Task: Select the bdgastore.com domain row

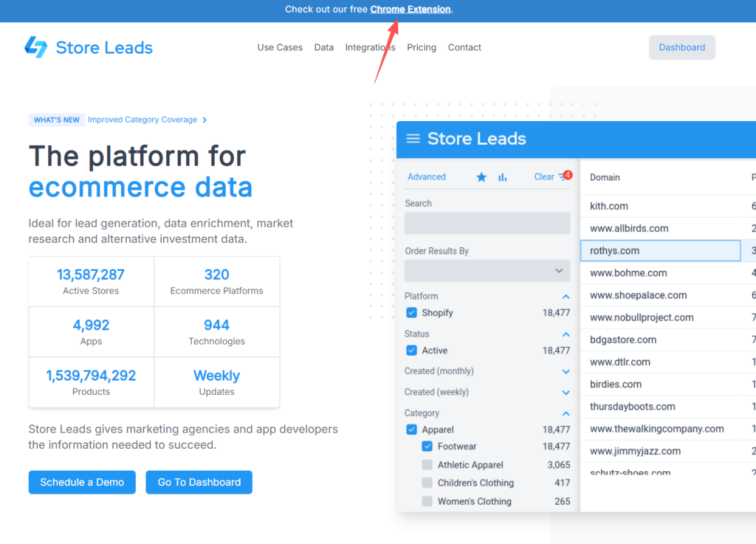Action: point(668,340)
